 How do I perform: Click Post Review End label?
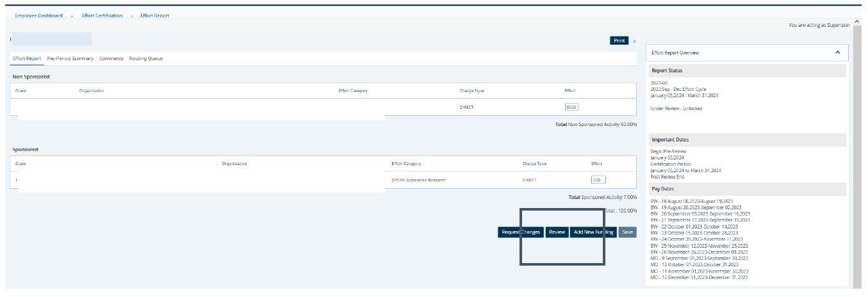click(x=667, y=176)
